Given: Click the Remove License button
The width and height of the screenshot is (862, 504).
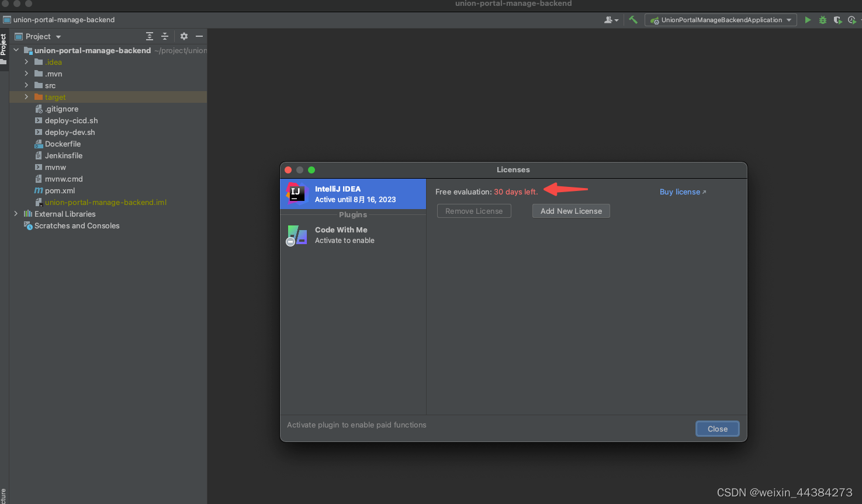Looking at the screenshot, I should tap(474, 211).
